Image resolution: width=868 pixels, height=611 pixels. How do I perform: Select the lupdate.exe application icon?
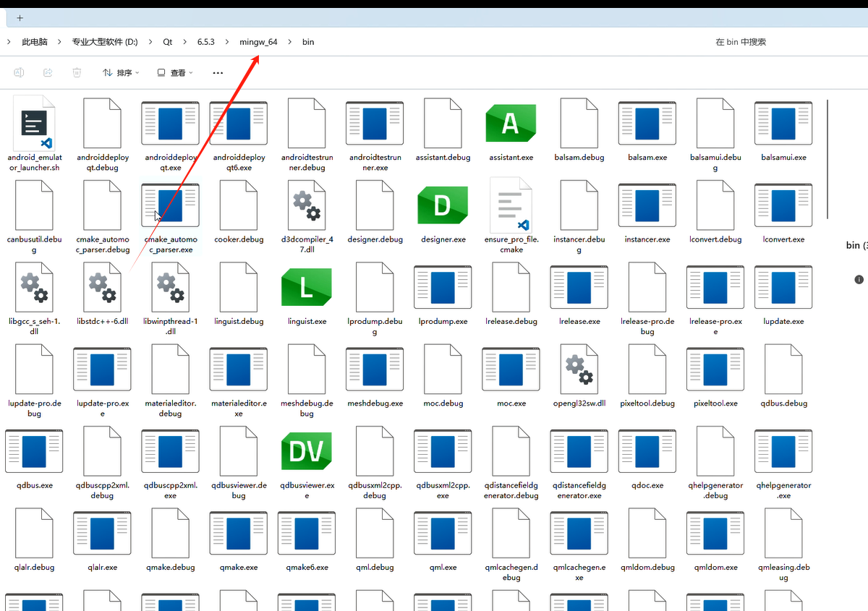click(x=783, y=287)
